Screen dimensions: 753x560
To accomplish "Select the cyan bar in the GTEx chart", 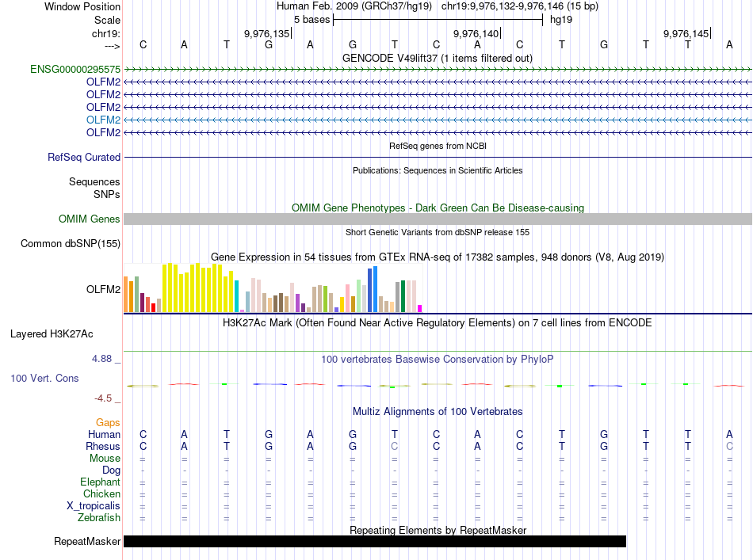I will point(237,296).
